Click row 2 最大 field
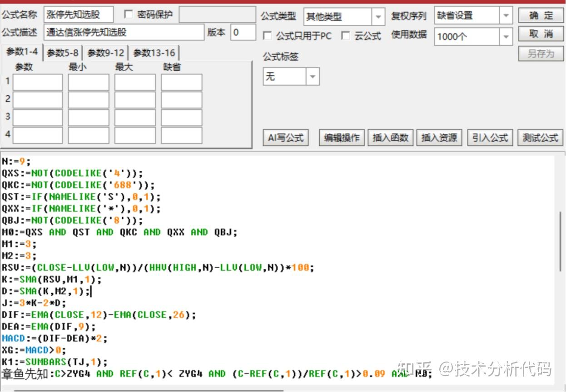The height and width of the screenshot is (392, 566). pyautogui.click(x=135, y=100)
